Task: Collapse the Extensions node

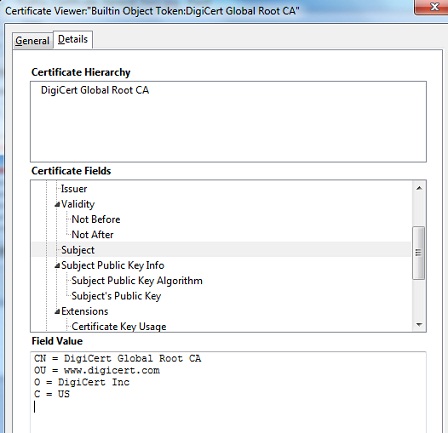Action: [57, 312]
